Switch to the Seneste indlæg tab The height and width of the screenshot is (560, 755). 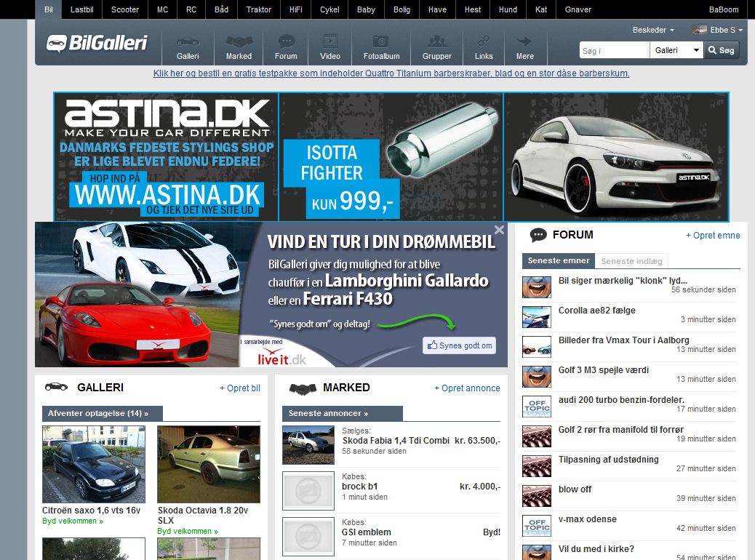[631, 261]
